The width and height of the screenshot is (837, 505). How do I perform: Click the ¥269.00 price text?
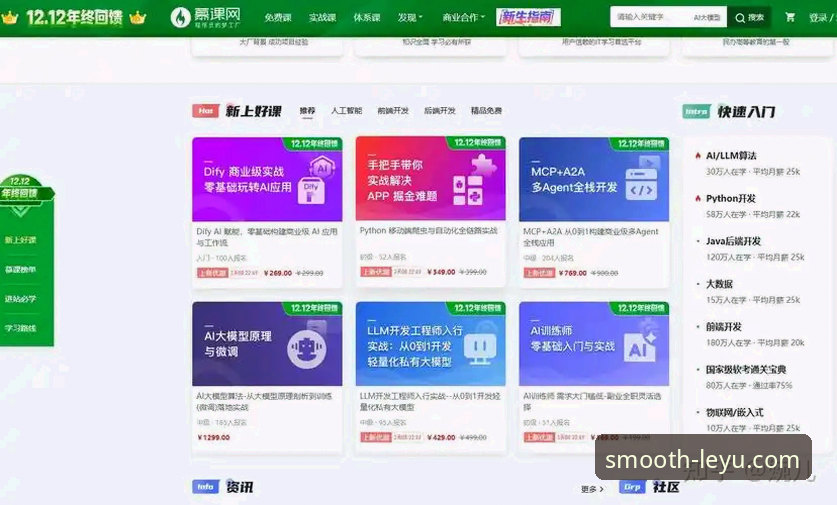(278, 273)
